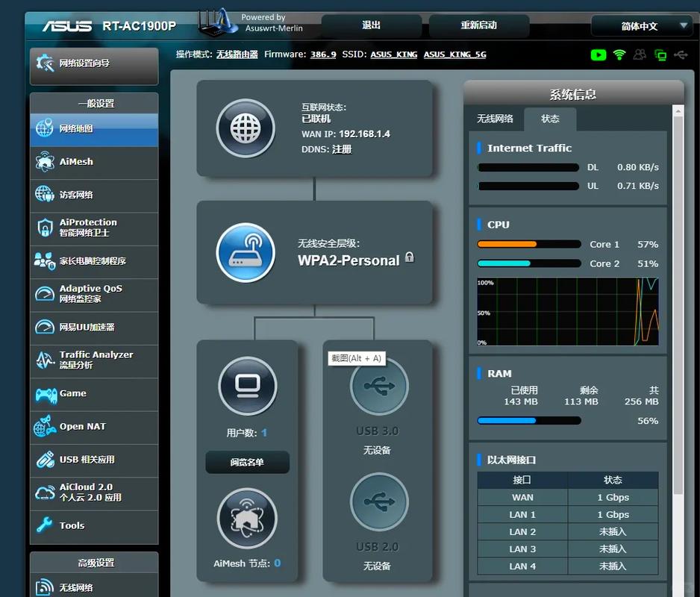Click the 阅览名单 view list button

[x=247, y=462]
